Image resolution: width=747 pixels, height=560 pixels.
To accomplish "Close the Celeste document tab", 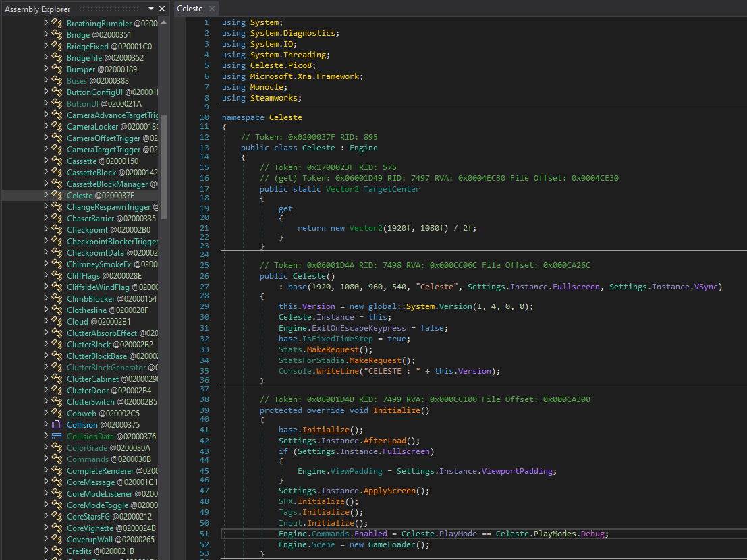I will coord(211,9).
